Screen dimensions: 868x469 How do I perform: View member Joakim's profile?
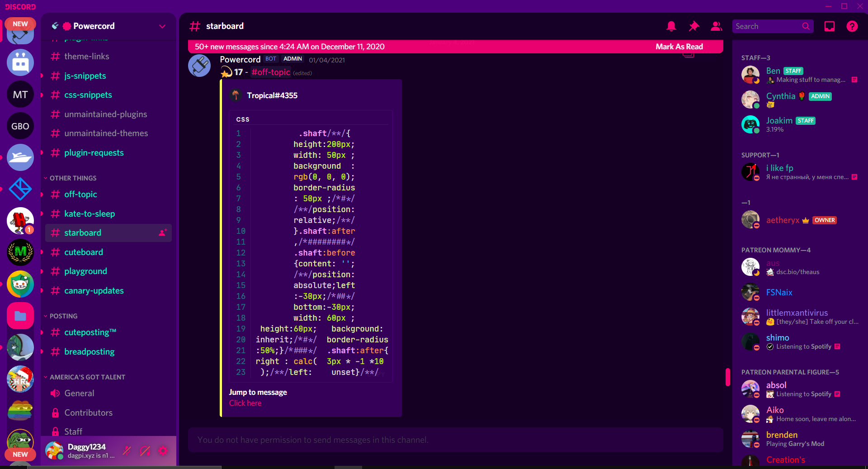[x=800, y=124]
